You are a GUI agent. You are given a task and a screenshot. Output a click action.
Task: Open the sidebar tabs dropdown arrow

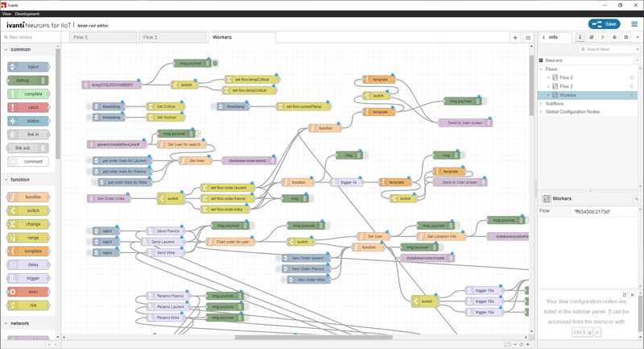637,38
